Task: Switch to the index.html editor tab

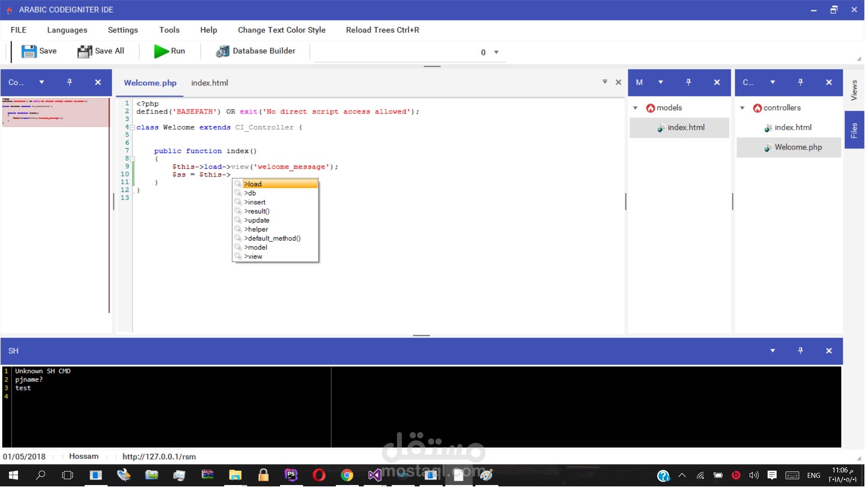Action: pos(209,83)
